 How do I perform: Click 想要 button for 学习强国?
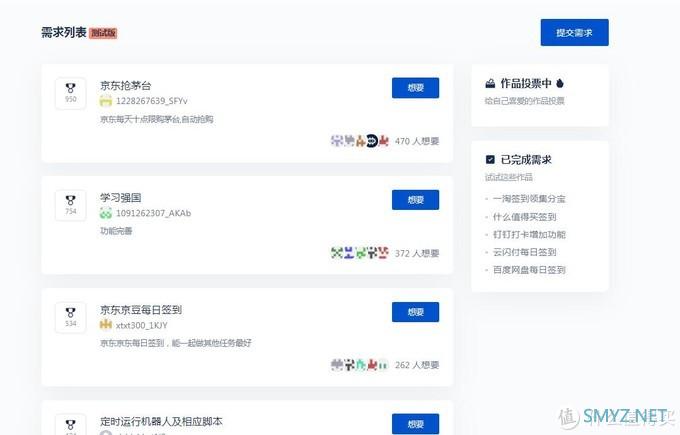tap(415, 200)
